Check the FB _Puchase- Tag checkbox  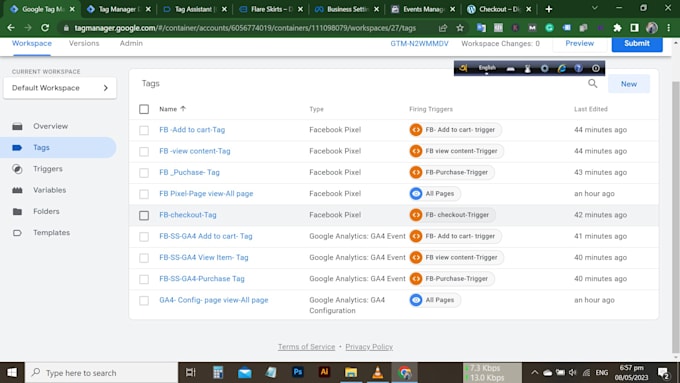144,173
